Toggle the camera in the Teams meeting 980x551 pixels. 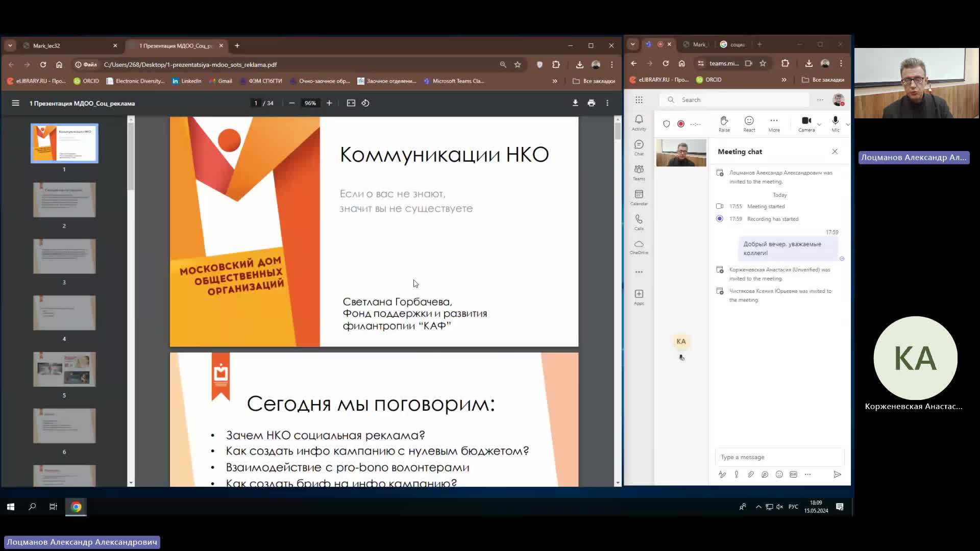click(x=806, y=124)
